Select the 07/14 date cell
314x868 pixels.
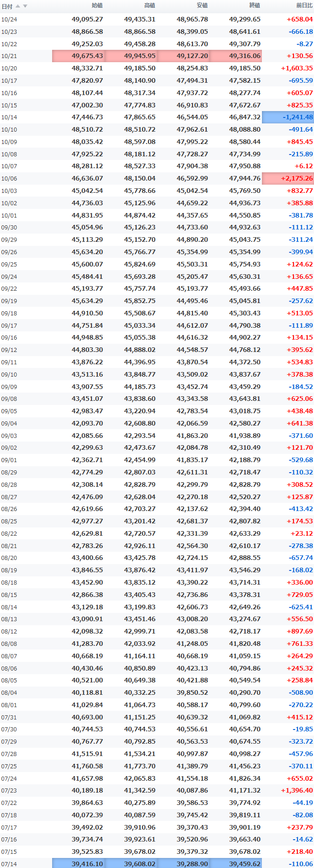tap(9, 864)
